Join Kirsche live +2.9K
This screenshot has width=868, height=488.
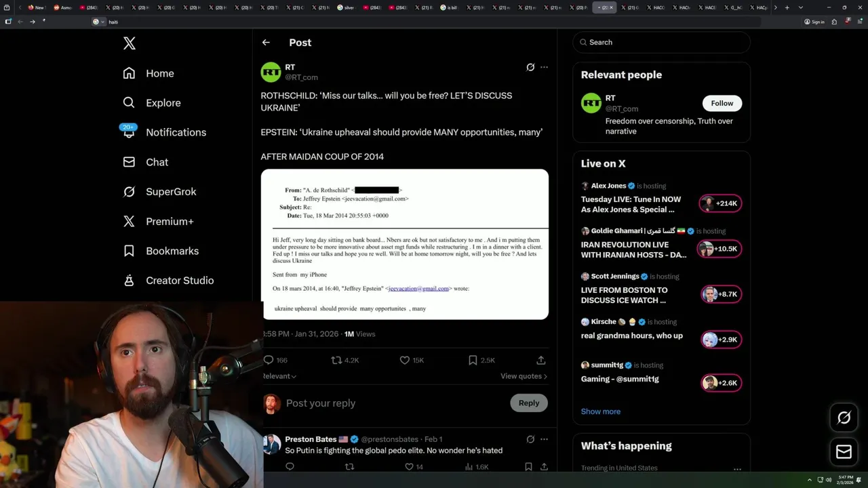(x=722, y=340)
